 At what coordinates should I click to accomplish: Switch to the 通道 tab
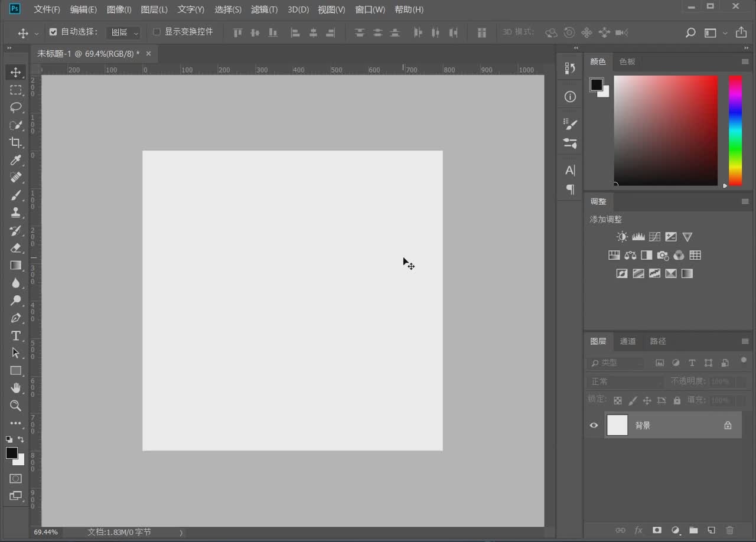628,341
